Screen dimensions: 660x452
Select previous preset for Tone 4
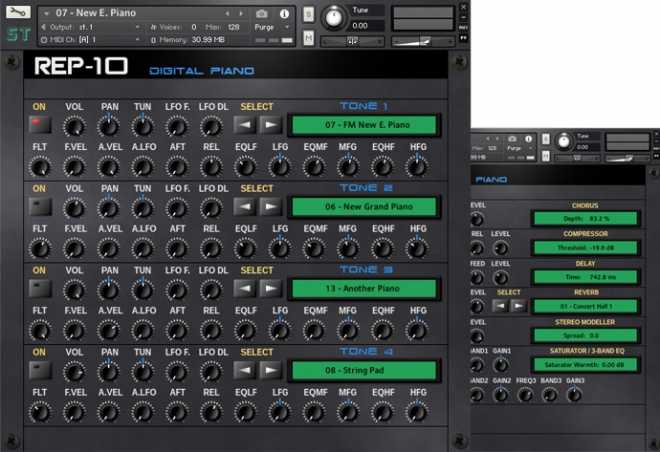245,370
